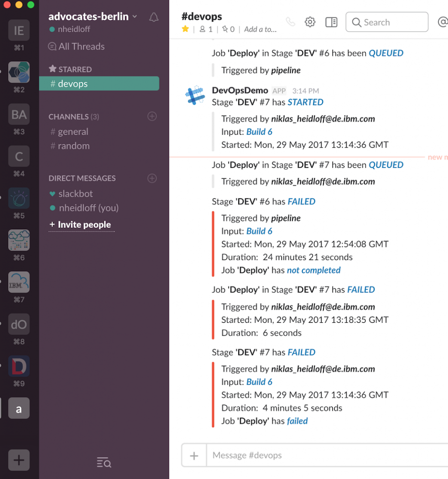This screenshot has width=448, height=479.
Task: Open the DevOpsDemo app avatar
Action: pyautogui.click(x=195, y=95)
